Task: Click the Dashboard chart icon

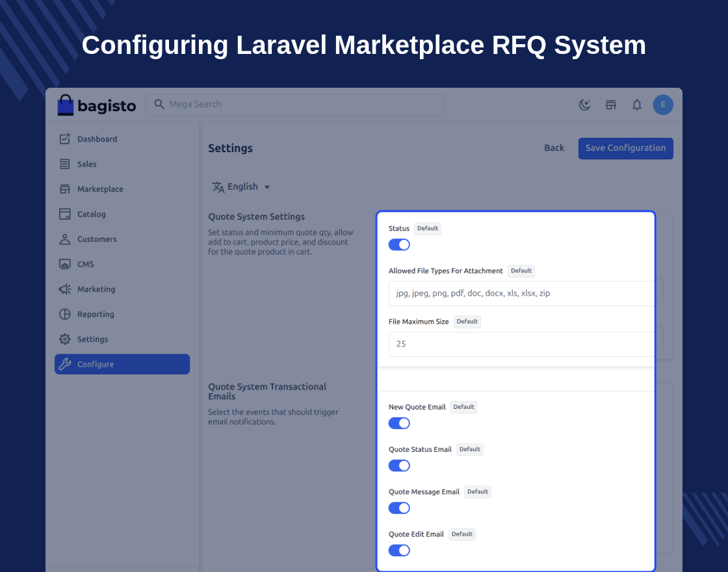Action: coord(64,139)
